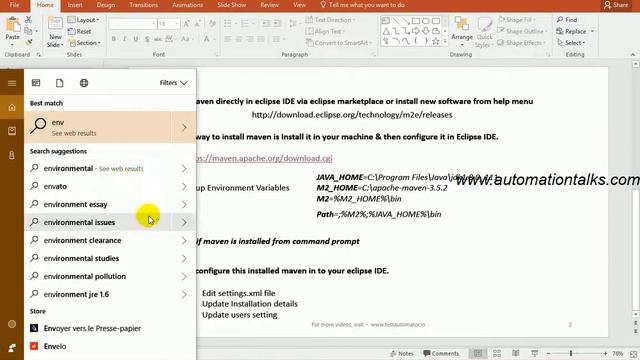Click the Format Painter brush icon
The image size is (640, 360).
[x=28, y=42]
